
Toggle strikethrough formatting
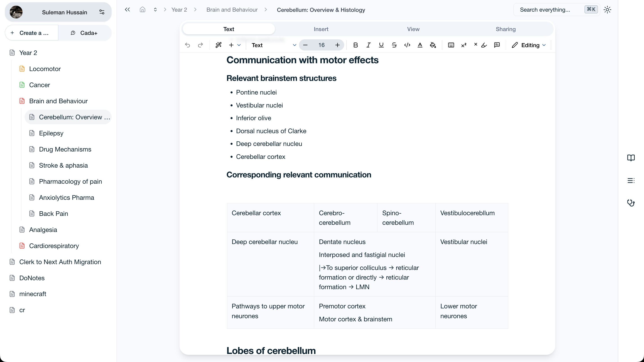(394, 45)
